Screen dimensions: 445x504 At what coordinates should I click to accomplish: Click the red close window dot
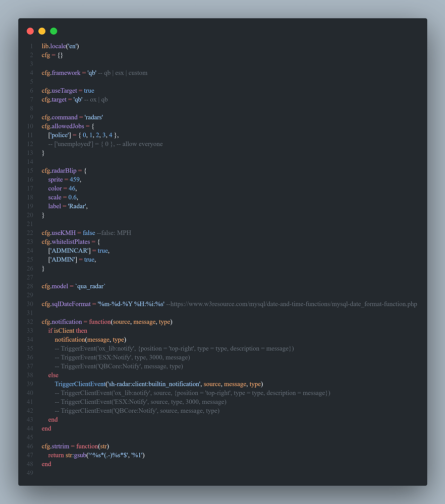[x=30, y=31]
